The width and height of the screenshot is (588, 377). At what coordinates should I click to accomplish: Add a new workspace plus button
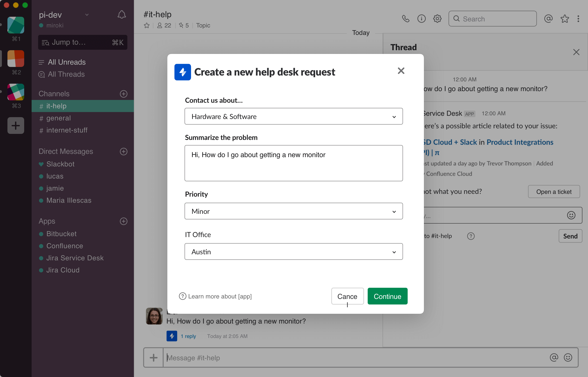[x=16, y=125]
